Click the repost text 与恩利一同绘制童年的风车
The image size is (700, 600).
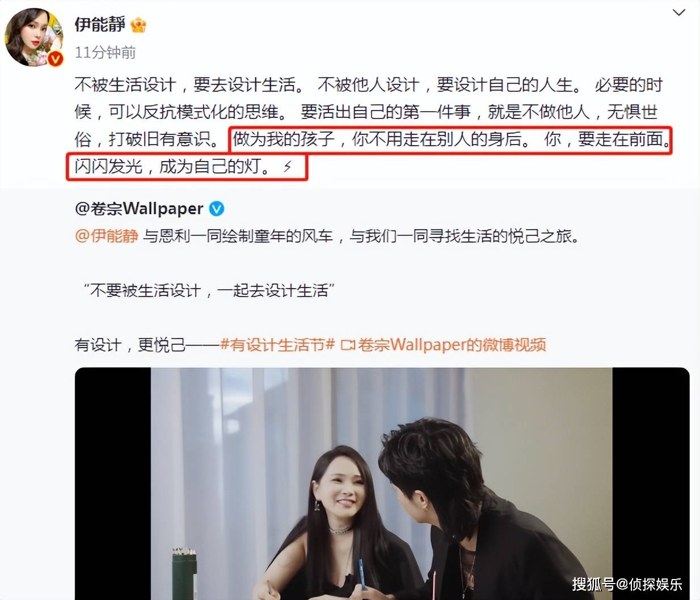point(238,236)
